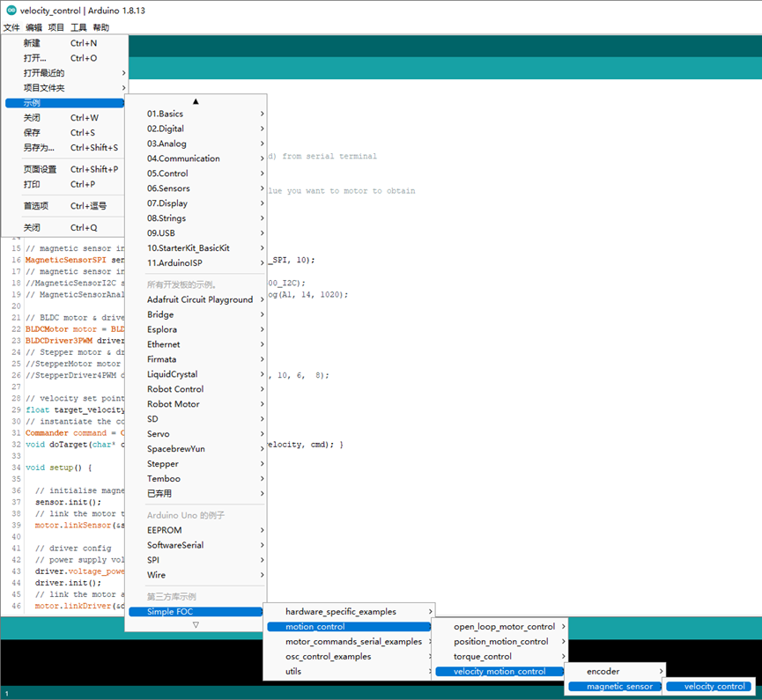
Task: Open Adafruit Circuit Playground examples
Action: [196, 299]
